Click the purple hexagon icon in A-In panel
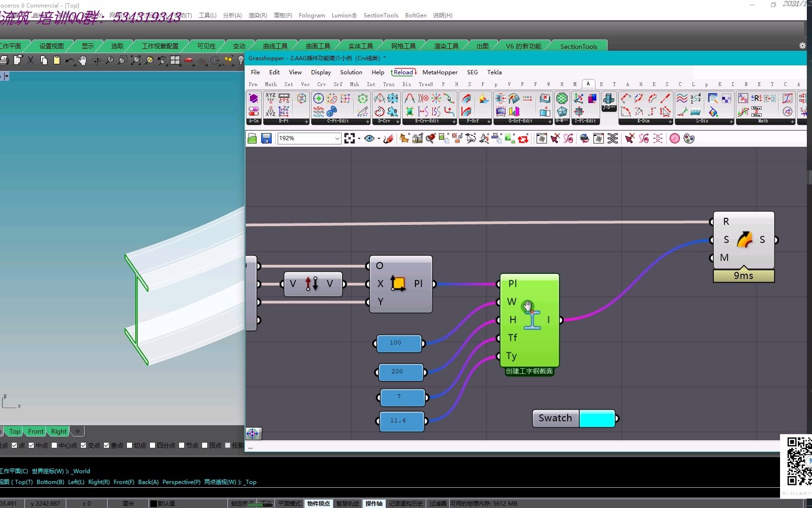The image size is (812, 508). (x=254, y=98)
